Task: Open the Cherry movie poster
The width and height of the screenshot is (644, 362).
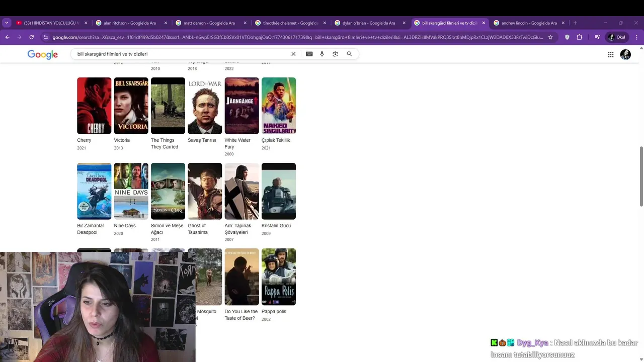Action: point(94,106)
